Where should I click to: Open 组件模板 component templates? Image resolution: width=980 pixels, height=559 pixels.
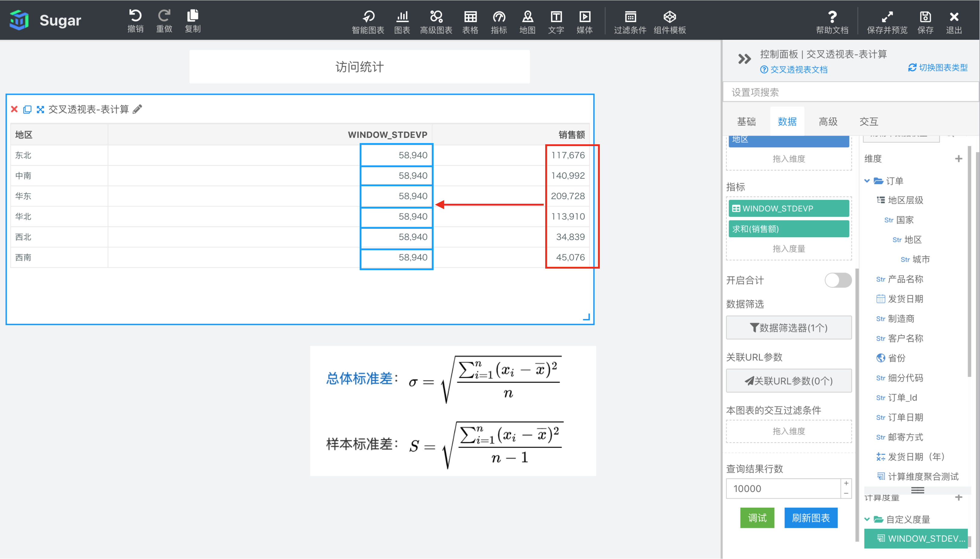pyautogui.click(x=670, y=22)
